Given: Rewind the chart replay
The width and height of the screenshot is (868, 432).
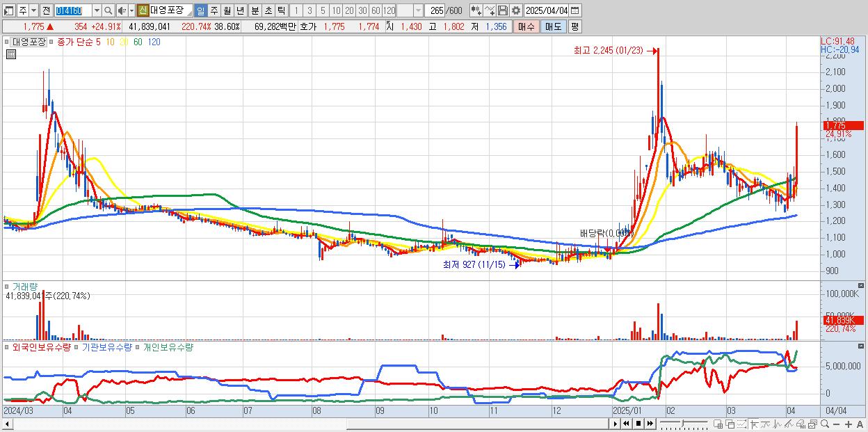Looking at the screenshot, I should click(626, 424).
